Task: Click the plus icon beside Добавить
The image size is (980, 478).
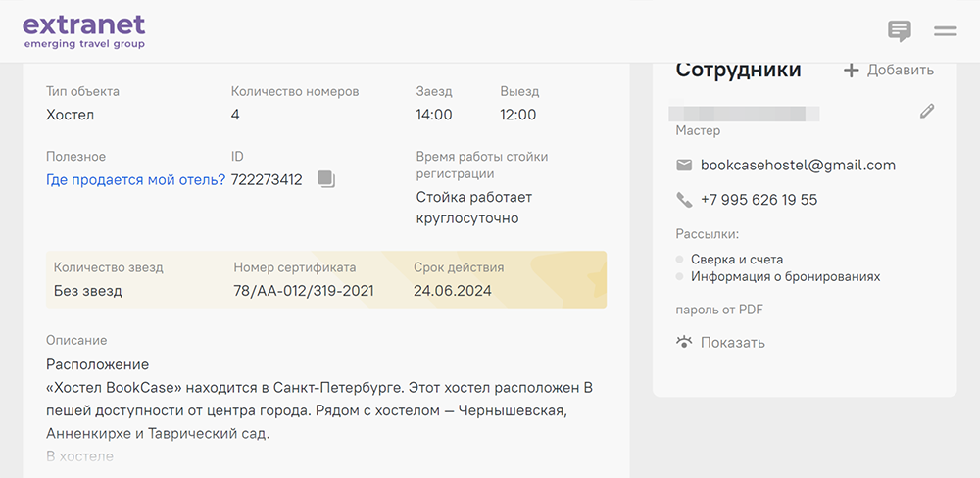Action: coord(852,71)
